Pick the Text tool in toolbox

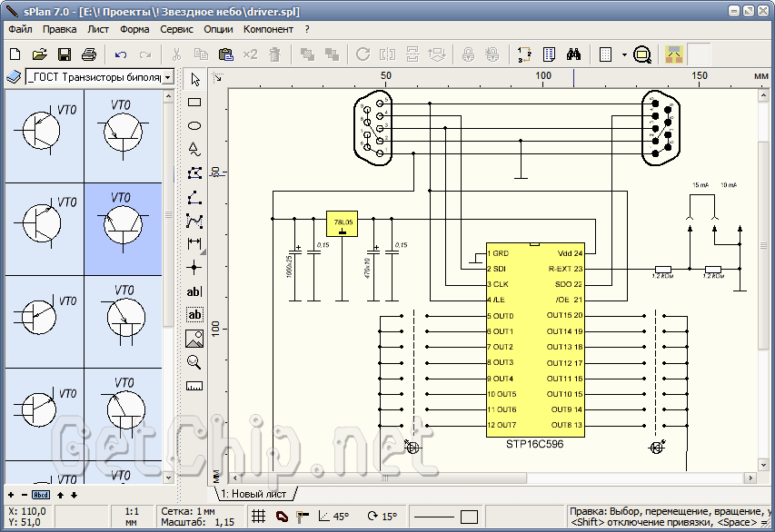coord(194,291)
